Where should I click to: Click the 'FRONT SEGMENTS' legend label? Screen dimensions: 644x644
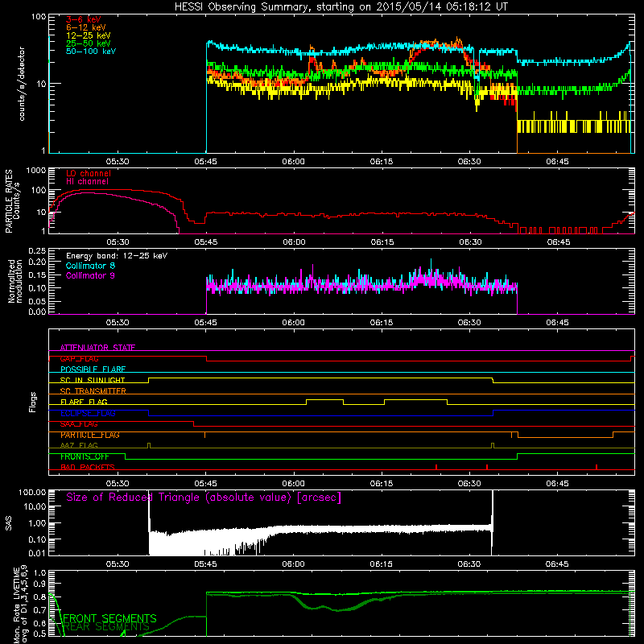pos(110,618)
